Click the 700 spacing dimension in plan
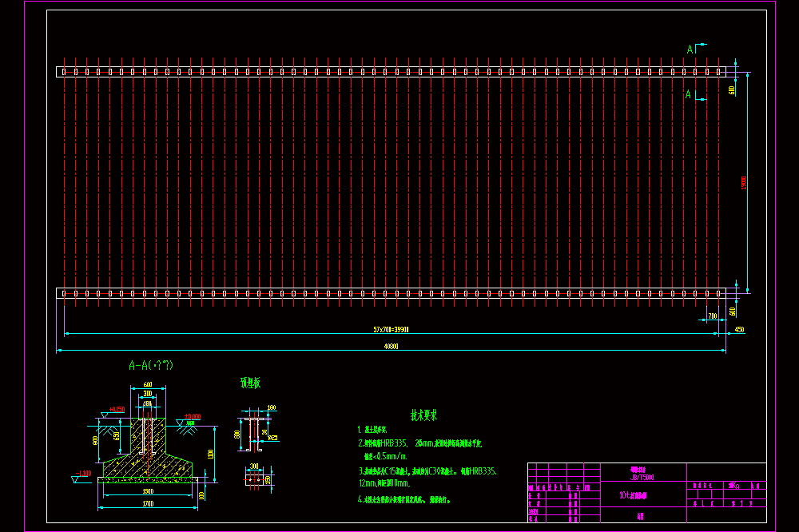The image size is (799, 532). [713, 316]
